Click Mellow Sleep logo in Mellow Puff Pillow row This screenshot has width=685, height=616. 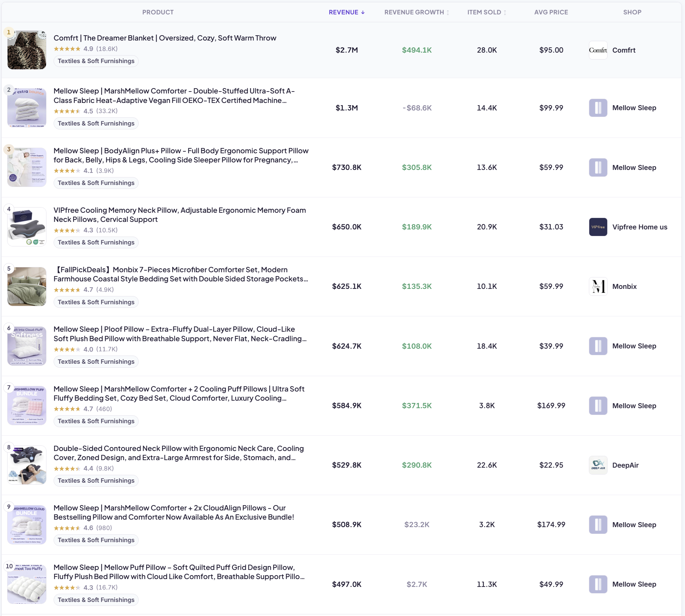click(598, 584)
